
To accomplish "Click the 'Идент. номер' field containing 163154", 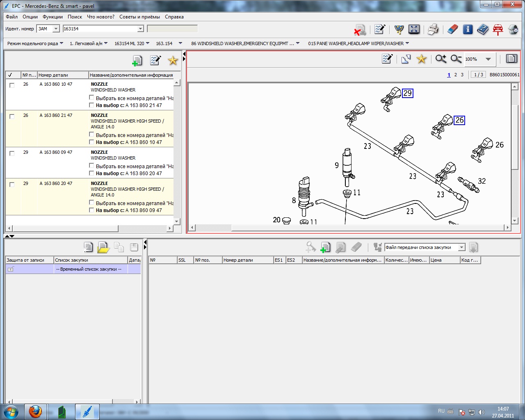I will pos(100,29).
